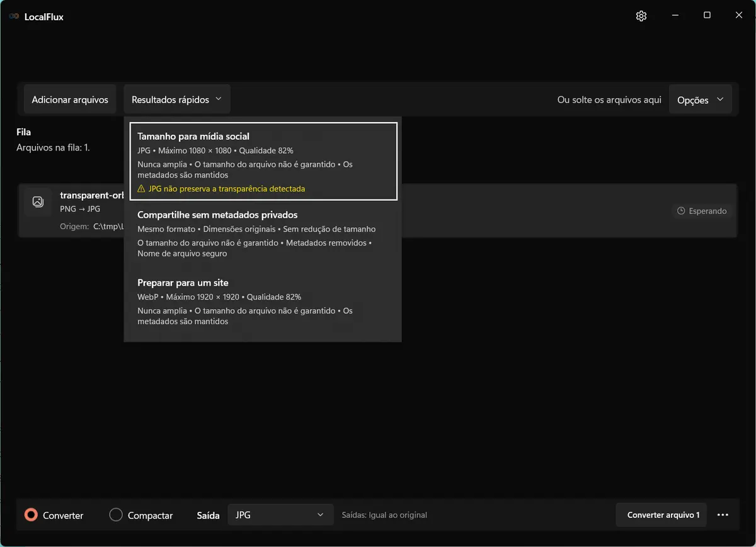This screenshot has width=756, height=547.
Task: Click the Arquivos na fila: 1. text
Action: point(53,148)
